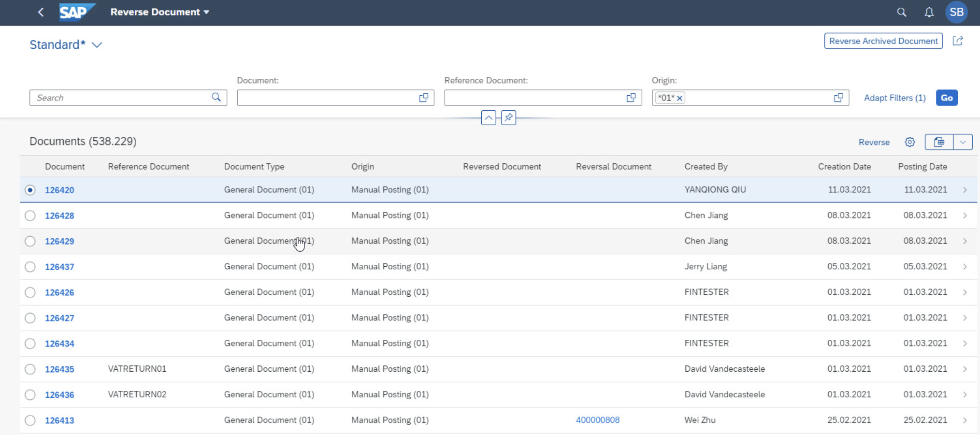
Task: Open value help for Reference Document filter
Action: (631, 98)
